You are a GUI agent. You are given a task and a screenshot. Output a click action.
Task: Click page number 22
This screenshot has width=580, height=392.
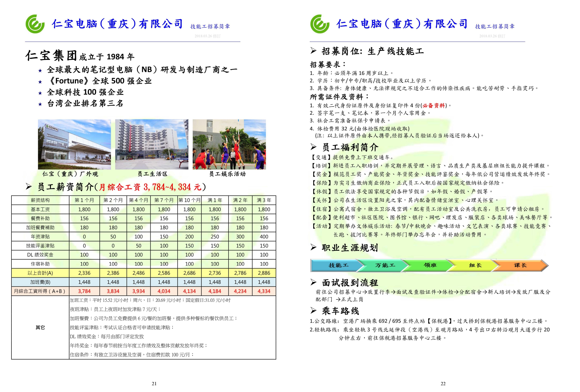(x=443, y=384)
